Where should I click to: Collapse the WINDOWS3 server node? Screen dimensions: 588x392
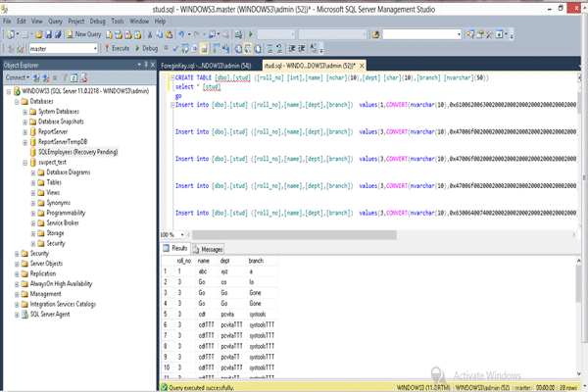[8, 91]
